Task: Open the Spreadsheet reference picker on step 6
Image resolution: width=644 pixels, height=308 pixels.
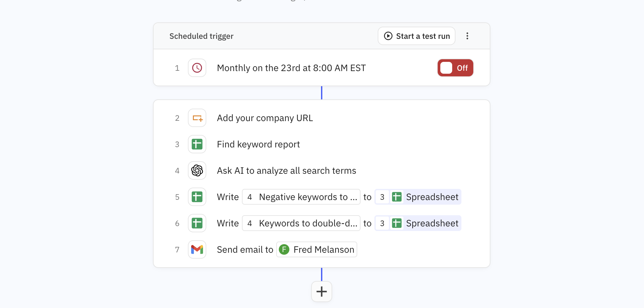Action: 418,223
